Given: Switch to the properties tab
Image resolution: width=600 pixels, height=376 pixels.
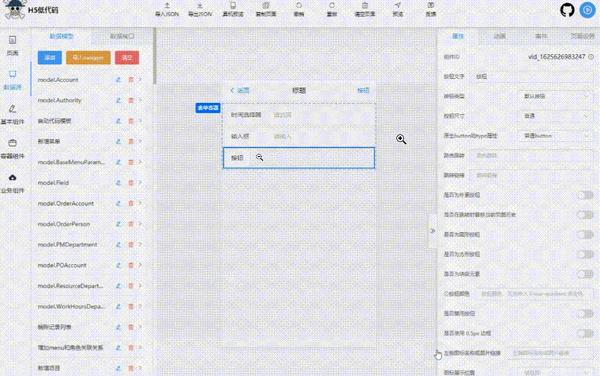Looking at the screenshot, I should tap(458, 36).
